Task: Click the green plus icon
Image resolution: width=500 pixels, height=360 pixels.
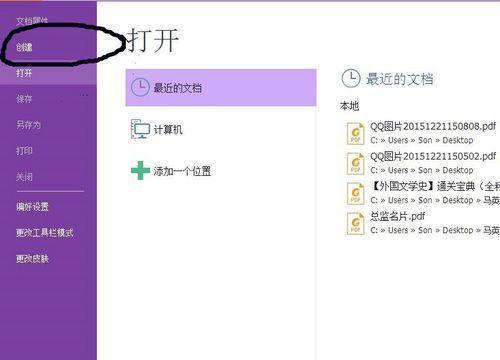Action: pos(140,170)
